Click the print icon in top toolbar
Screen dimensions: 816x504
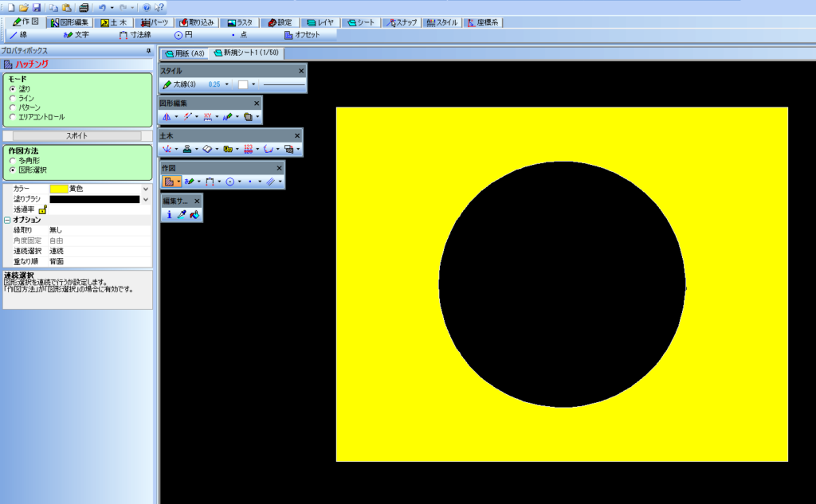84,7
